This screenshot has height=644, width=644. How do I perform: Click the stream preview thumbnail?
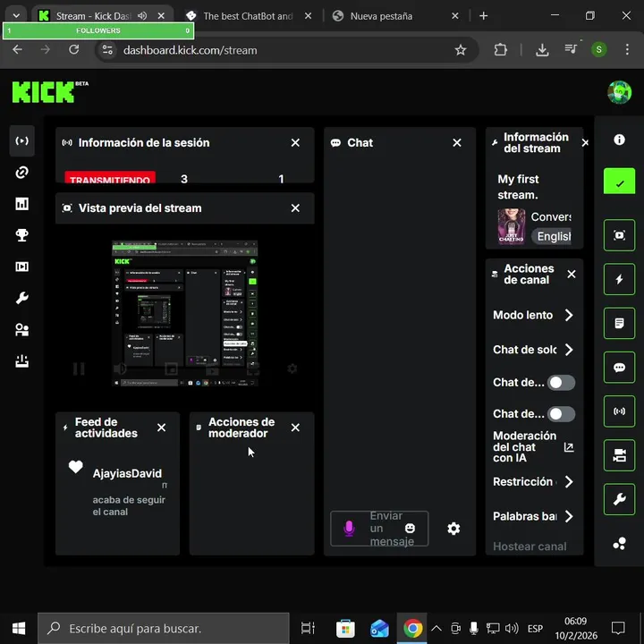[x=185, y=313]
